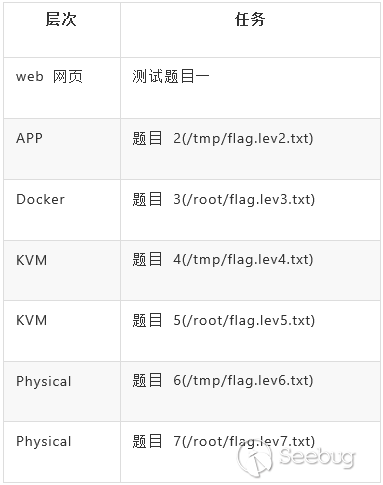Click the Seebug watermark text
The width and height of the screenshot is (383, 485).
[x=317, y=457]
